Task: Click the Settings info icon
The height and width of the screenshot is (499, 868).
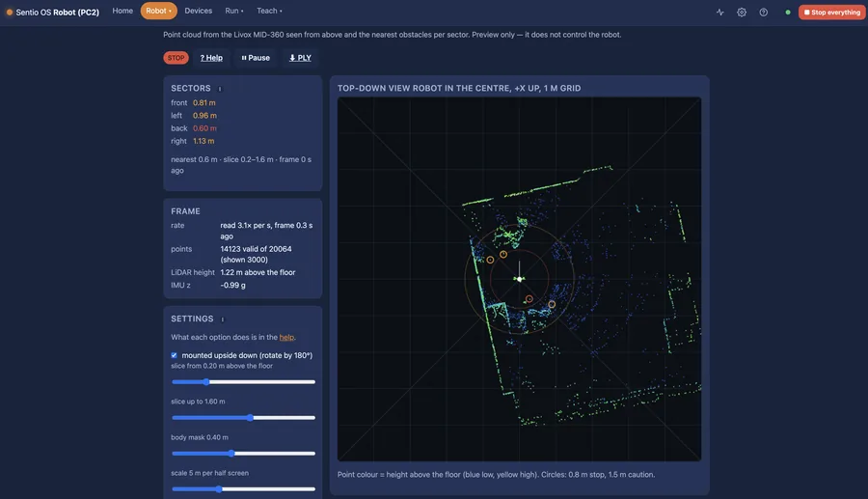Action: point(223,319)
